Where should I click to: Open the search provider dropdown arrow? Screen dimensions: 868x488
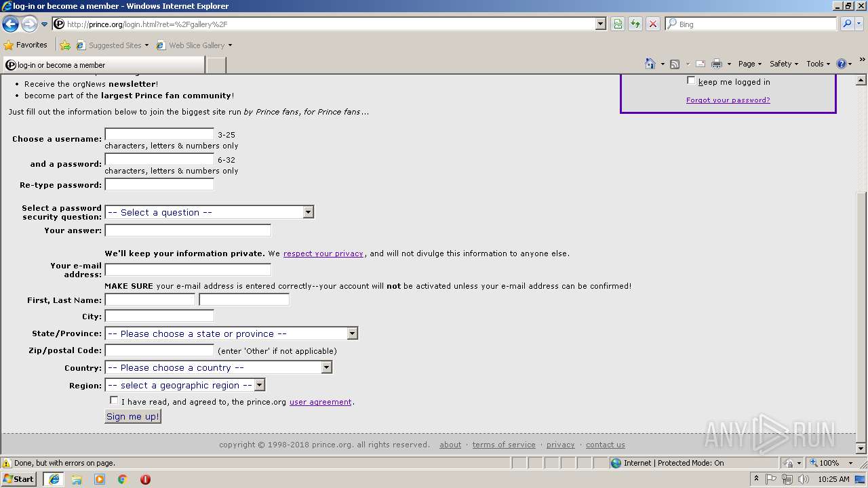click(x=859, y=24)
